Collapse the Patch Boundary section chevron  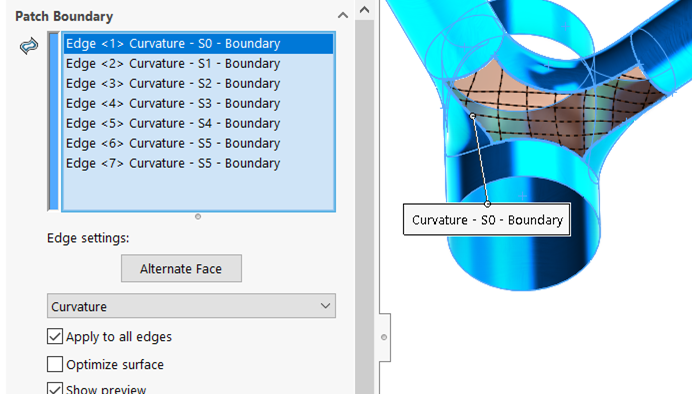[342, 15]
